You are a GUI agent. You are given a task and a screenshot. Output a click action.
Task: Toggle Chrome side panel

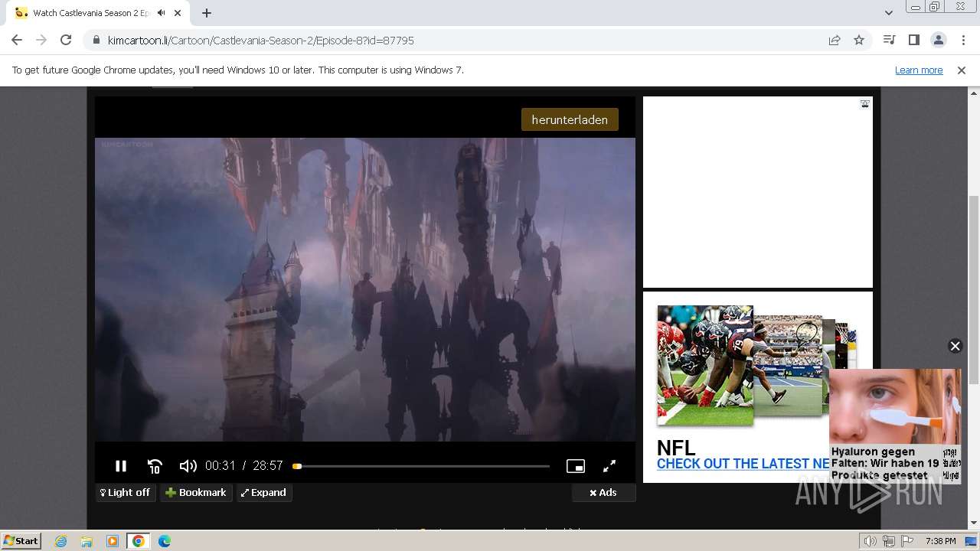click(913, 41)
